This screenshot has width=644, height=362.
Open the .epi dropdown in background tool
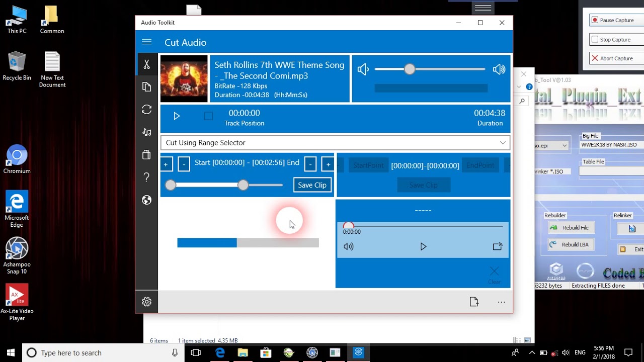(x=565, y=145)
